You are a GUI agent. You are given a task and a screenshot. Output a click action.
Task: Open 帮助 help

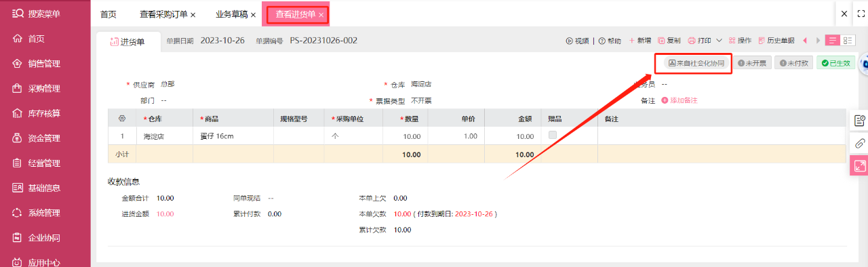click(610, 41)
